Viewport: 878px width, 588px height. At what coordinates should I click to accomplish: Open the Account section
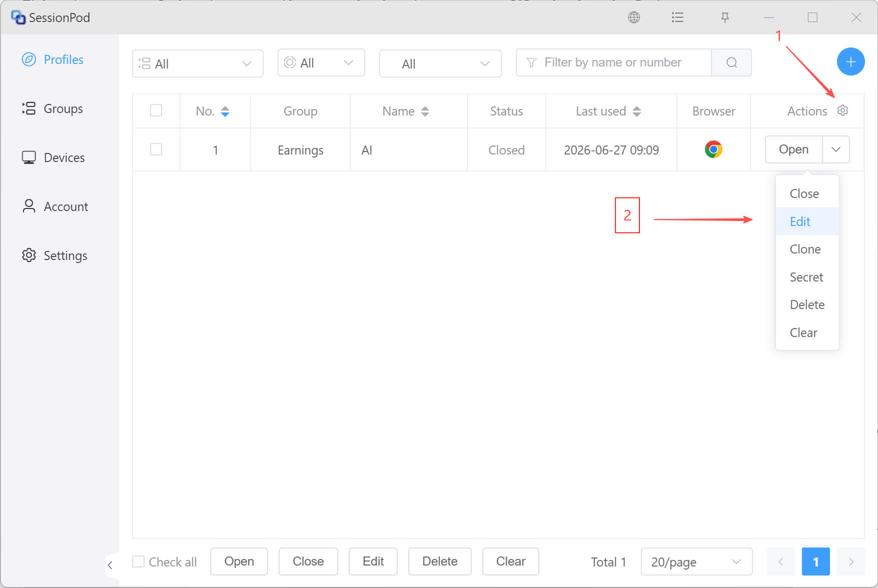[x=55, y=206]
